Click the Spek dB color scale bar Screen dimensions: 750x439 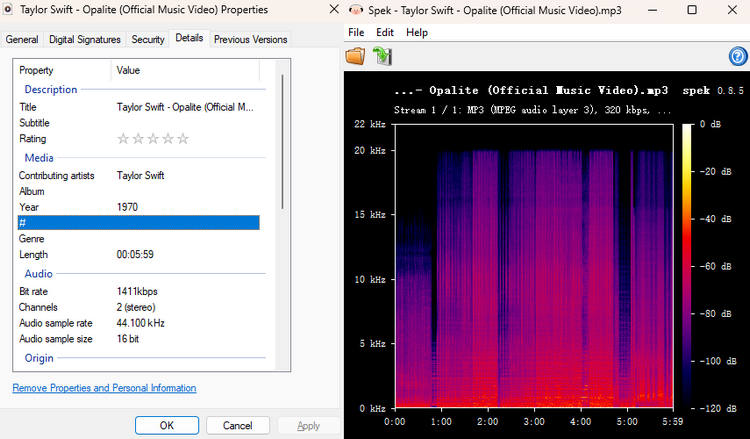click(687, 266)
